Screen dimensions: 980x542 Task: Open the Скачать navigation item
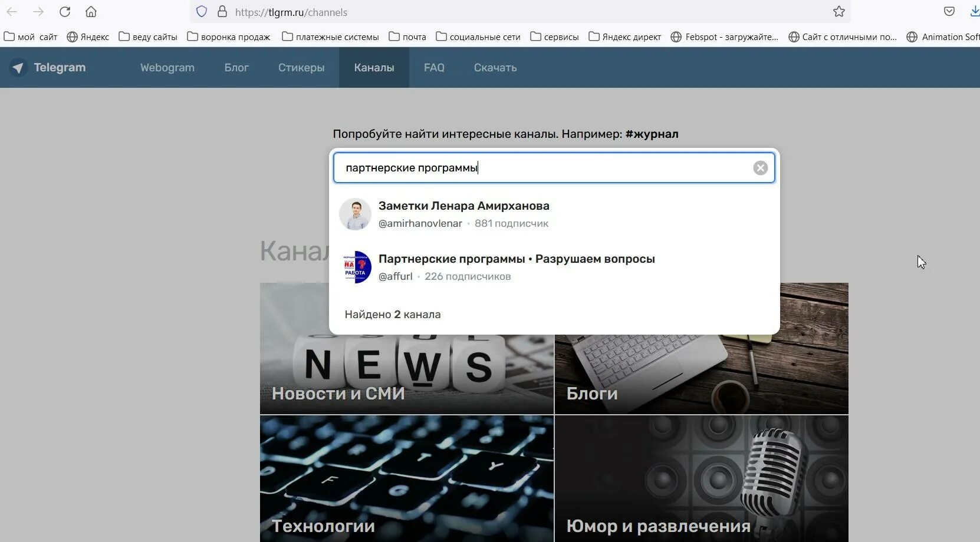(495, 68)
